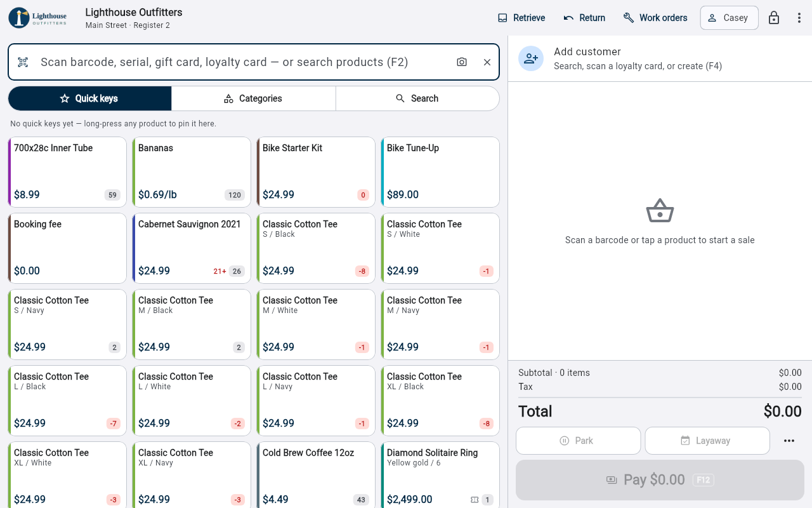This screenshot has height=508, width=812.
Task: Clear the search field with X icon
Action: click(487, 62)
